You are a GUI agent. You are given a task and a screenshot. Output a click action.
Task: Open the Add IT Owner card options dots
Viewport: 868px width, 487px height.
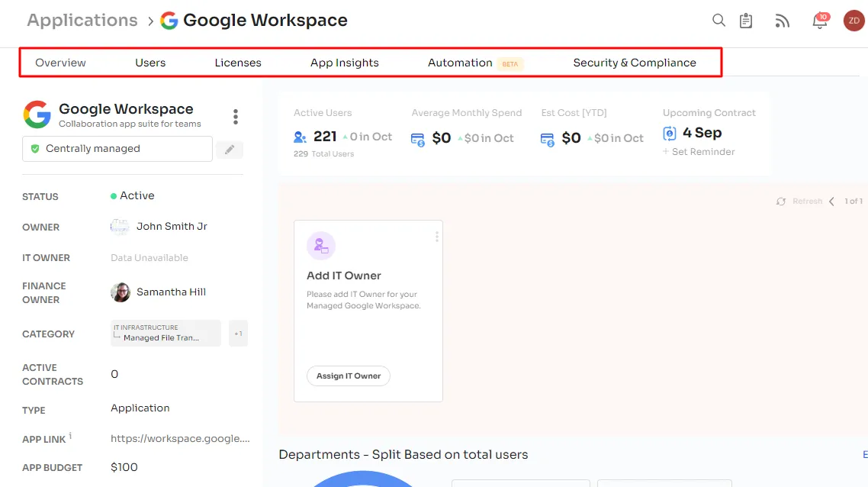pos(437,237)
